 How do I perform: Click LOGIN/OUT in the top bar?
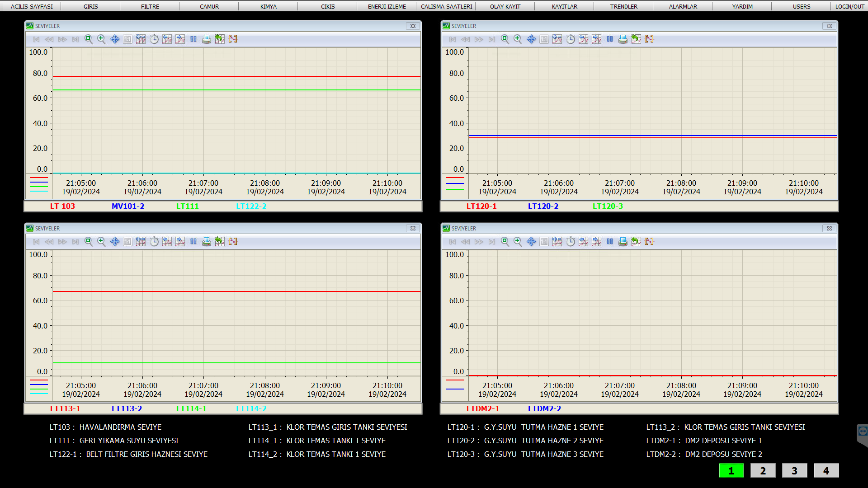(849, 6)
